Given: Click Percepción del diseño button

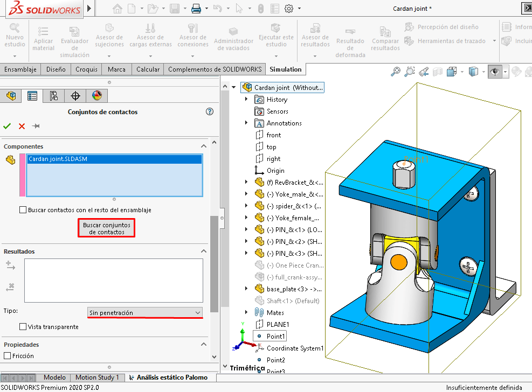Looking at the screenshot, I should point(442,27).
